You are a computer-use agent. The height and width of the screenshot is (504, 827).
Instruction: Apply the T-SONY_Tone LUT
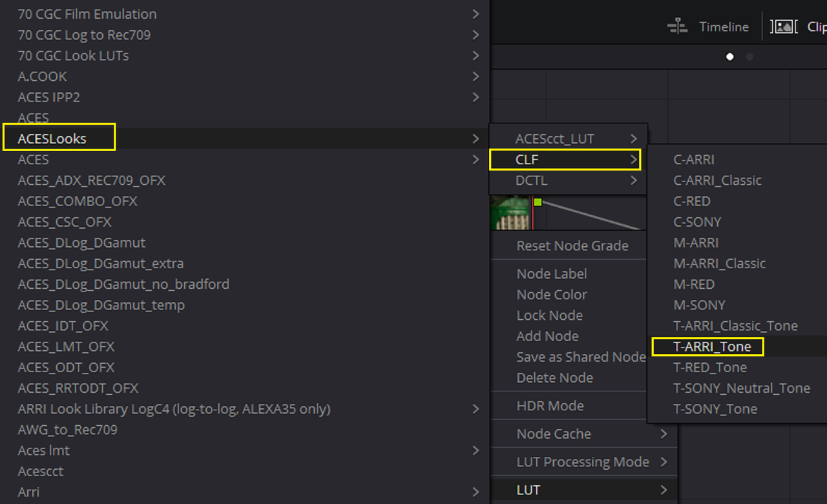[737, 408]
